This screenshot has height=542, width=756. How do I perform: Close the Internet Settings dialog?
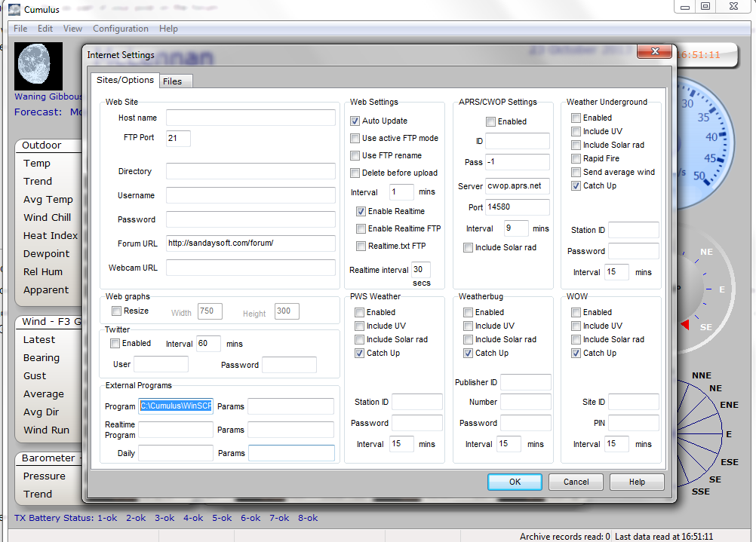(x=654, y=54)
